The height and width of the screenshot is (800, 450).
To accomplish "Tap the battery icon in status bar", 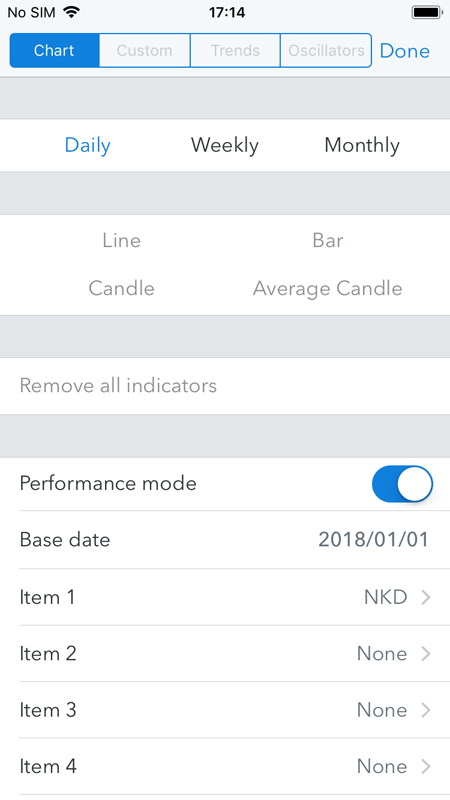I will pyautogui.click(x=427, y=12).
